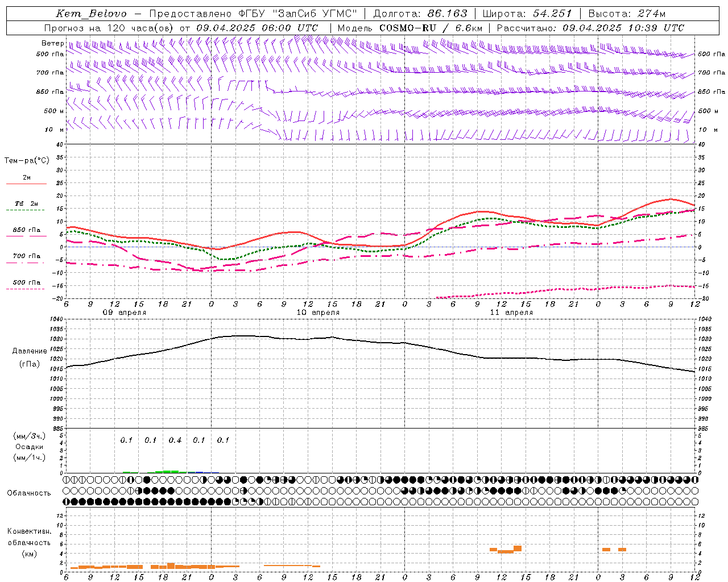Select the 2м temperature legend entry

coord(27,178)
